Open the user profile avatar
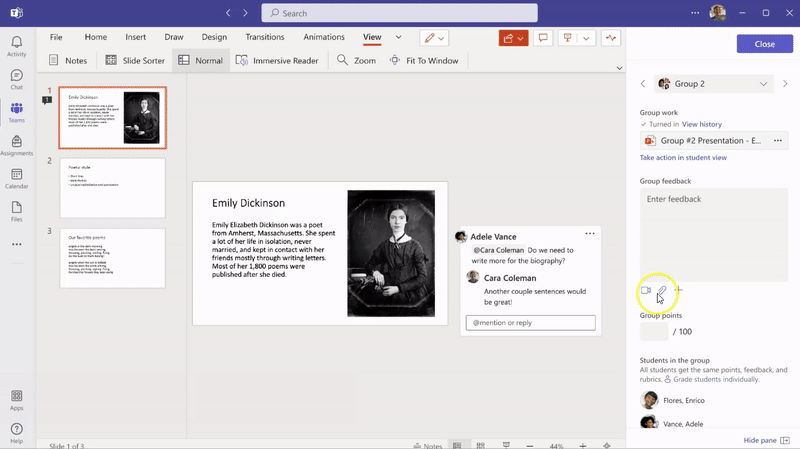800x449 pixels. (x=718, y=13)
